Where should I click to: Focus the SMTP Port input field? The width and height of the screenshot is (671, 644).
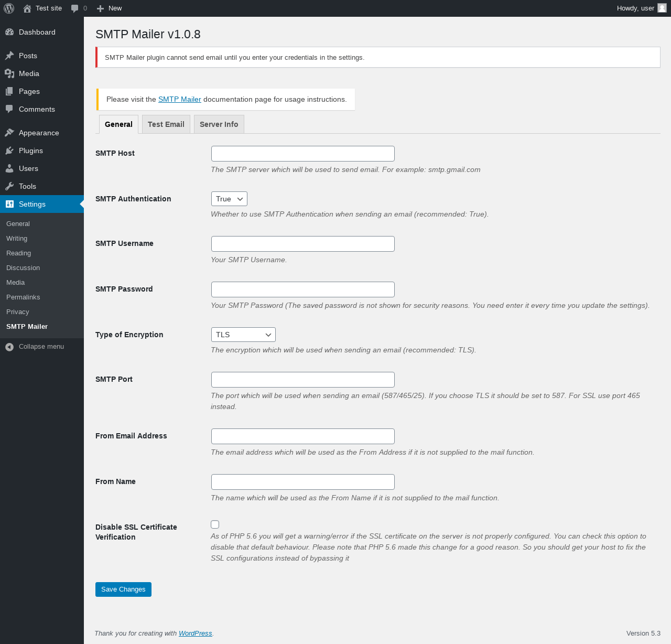point(303,380)
